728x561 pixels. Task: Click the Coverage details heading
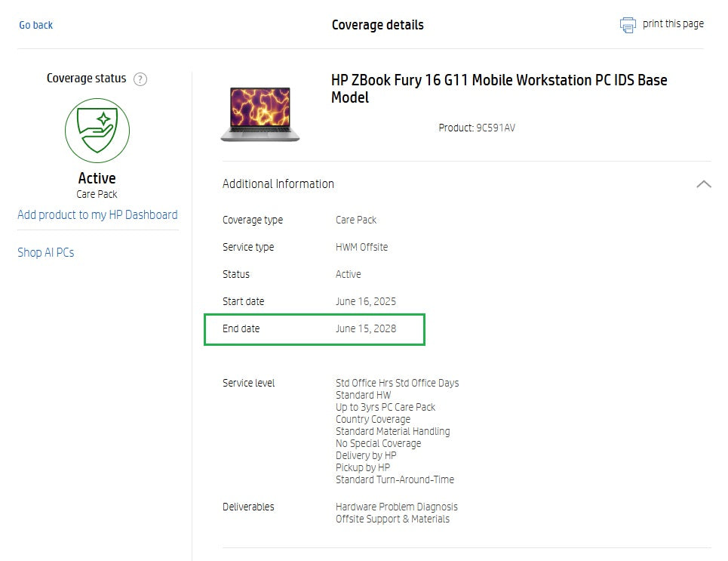(377, 25)
